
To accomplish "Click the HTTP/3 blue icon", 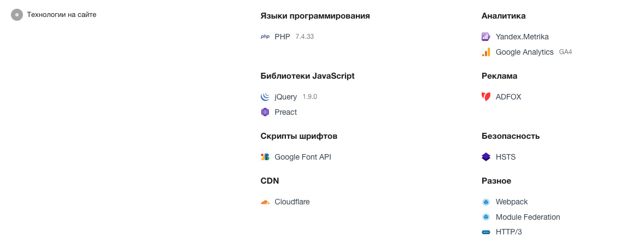I will click(486, 232).
